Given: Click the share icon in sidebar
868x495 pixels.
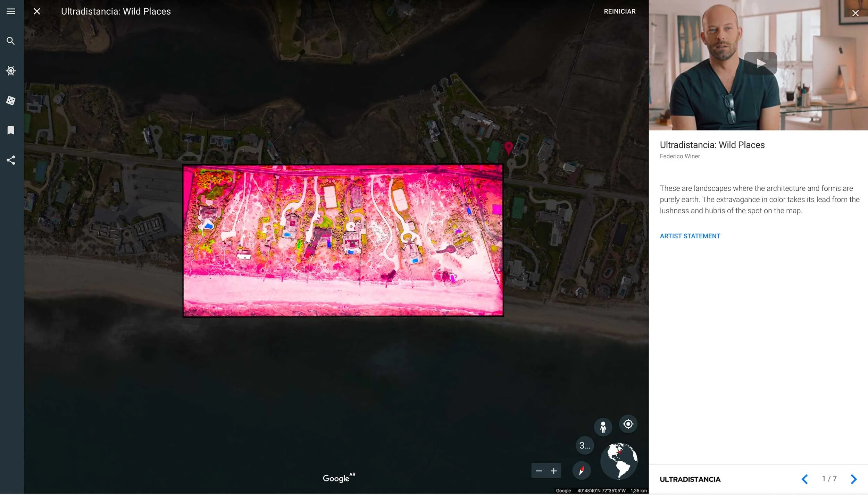Looking at the screenshot, I should click(x=11, y=160).
